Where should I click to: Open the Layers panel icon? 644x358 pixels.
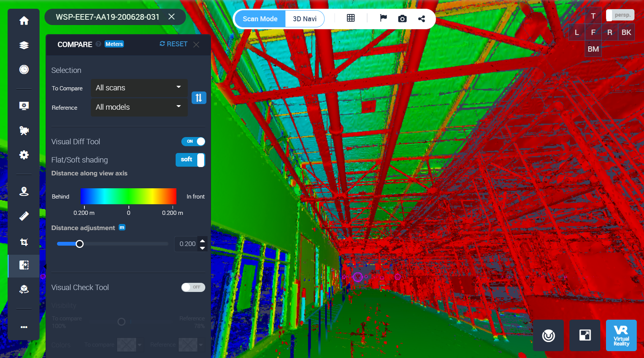click(x=24, y=45)
